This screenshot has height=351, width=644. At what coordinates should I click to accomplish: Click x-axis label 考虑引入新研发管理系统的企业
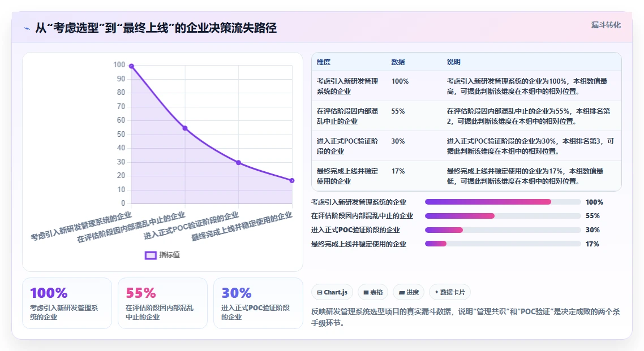[x=81, y=226]
